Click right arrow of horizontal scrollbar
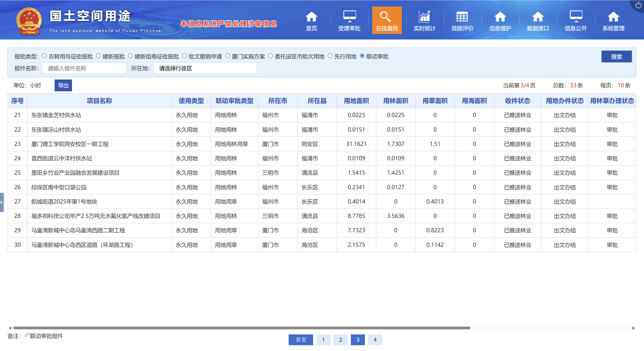This screenshot has width=644, height=351. click(x=633, y=328)
